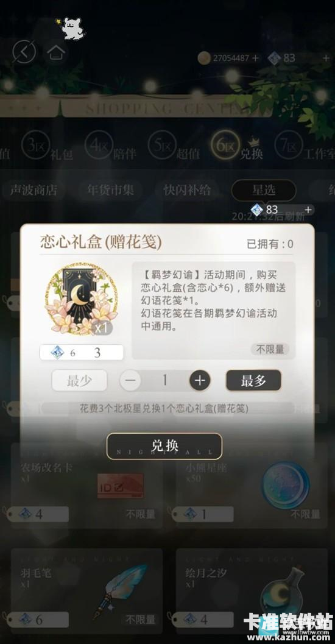Screen dimensions: 335x644
Task: Tap the 农场改名卡 ID card icon
Action: click(120, 486)
